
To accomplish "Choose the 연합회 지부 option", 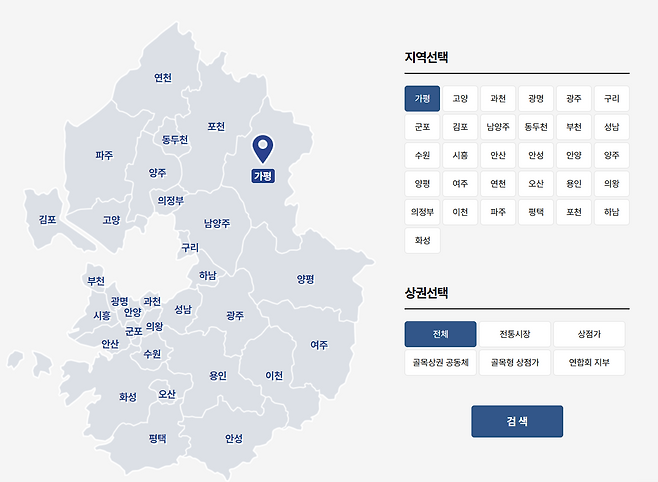I will pyautogui.click(x=590, y=362).
